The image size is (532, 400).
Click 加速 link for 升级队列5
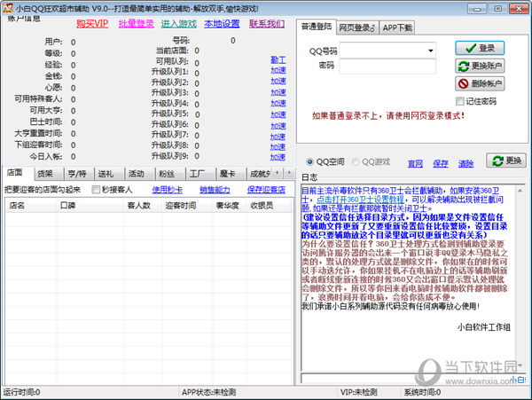[x=278, y=114]
